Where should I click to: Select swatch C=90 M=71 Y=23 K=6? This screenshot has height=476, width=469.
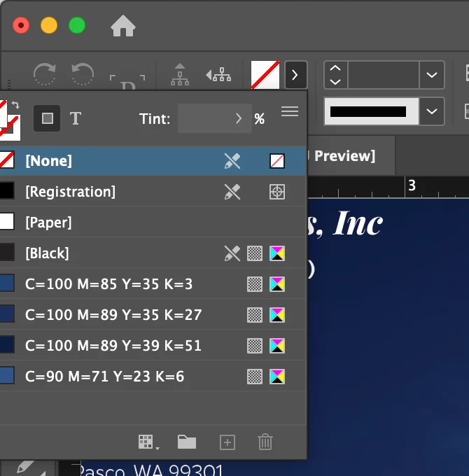[152, 377]
